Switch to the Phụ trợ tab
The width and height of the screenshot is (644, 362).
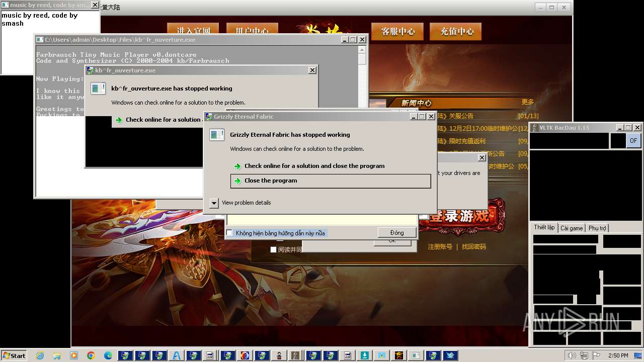point(597,228)
